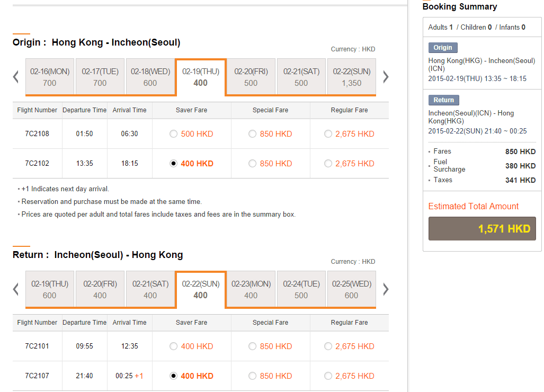Image resolution: width=544 pixels, height=392 pixels.
Task: Switch return date to 02-23(MON)
Action: click(251, 289)
